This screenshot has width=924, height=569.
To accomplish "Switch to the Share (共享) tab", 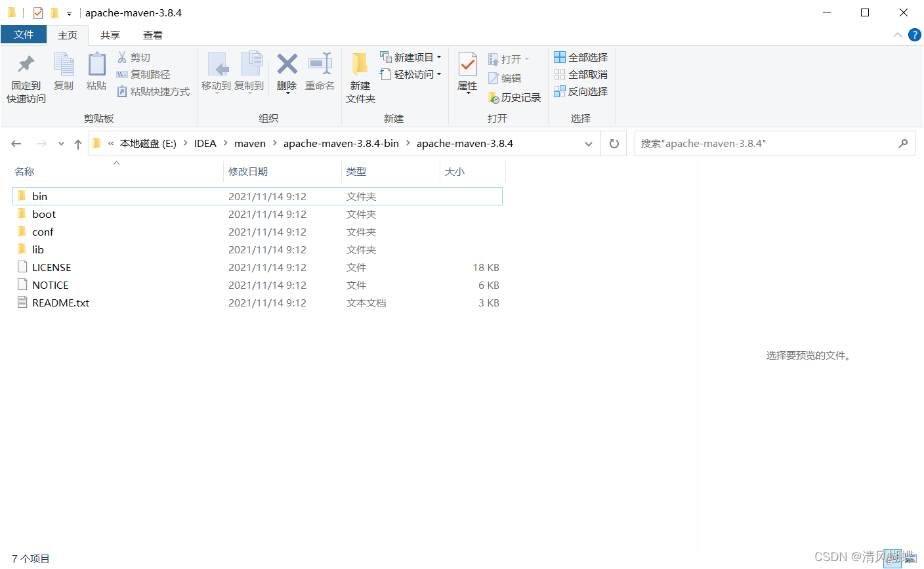I will (110, 35).
